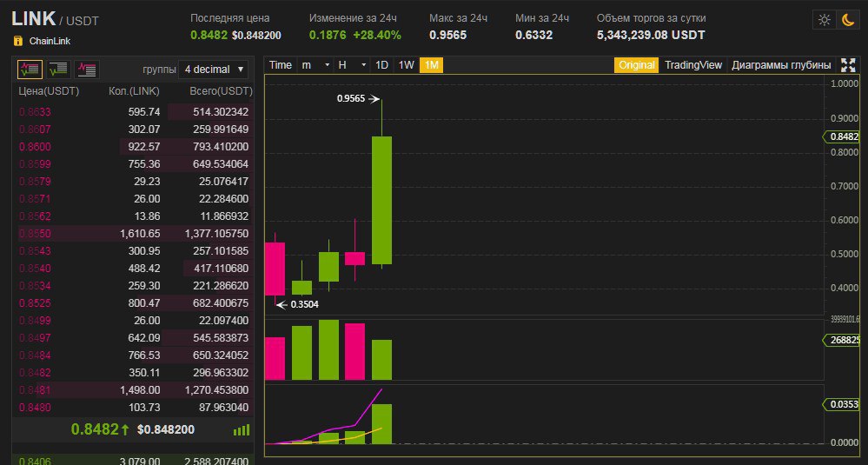Click the 0.3504 low label on chart

pos(304,304)
